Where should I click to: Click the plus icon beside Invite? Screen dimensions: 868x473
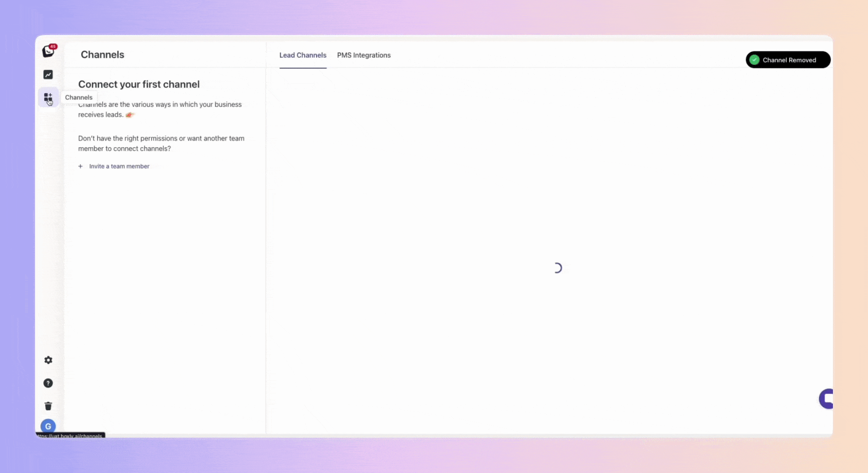coord(80,166)
